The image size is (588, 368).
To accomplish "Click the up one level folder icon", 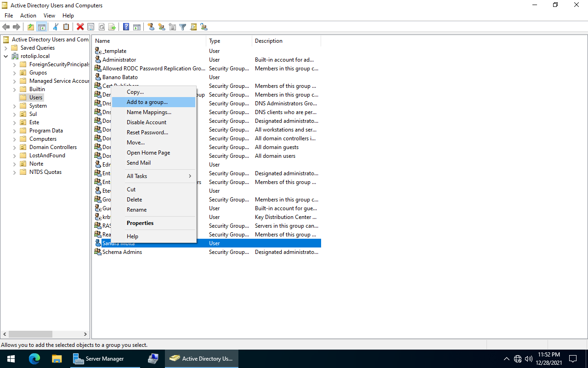I will click(31, 27).
